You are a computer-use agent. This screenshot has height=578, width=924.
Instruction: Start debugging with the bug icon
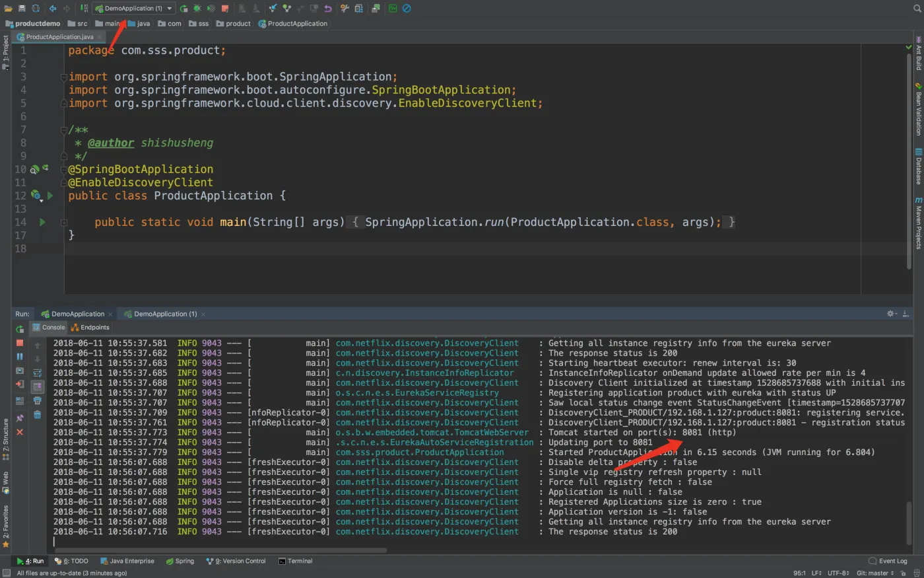point(197,9)
